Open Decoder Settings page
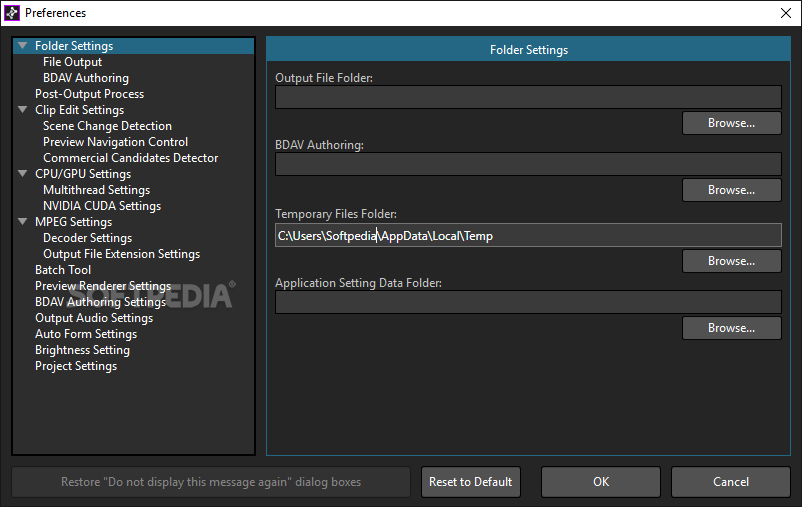802x507 pixels. (x=87, y=238)
